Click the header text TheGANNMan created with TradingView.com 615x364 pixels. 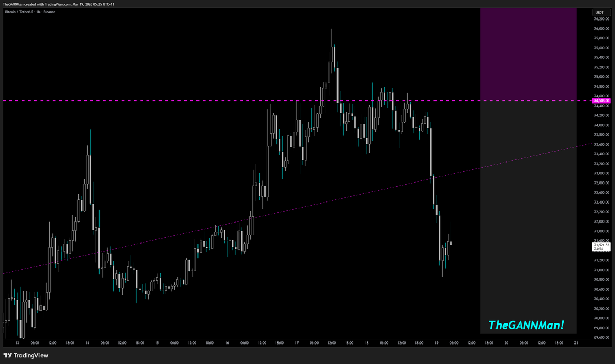pyautogui.click(x=37, y=4)
